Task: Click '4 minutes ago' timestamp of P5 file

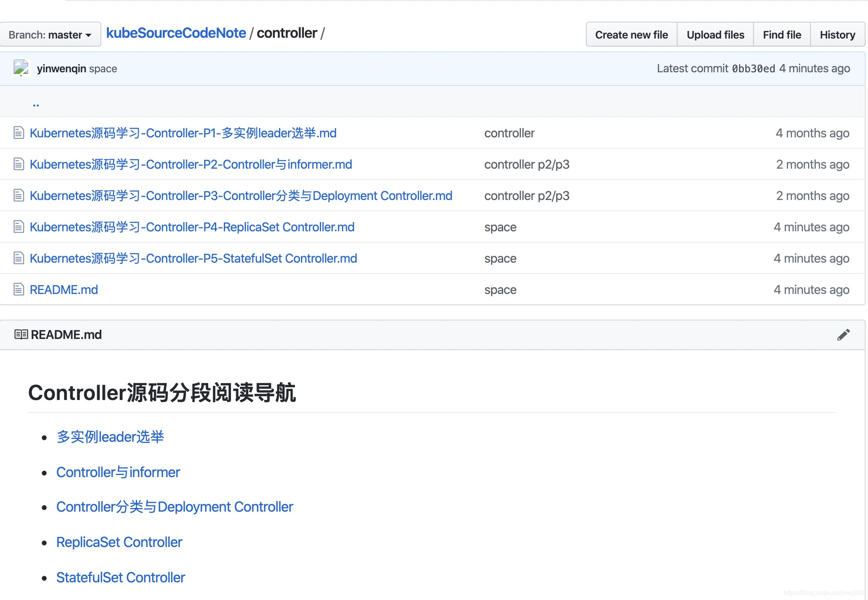Action: point(811,258)
